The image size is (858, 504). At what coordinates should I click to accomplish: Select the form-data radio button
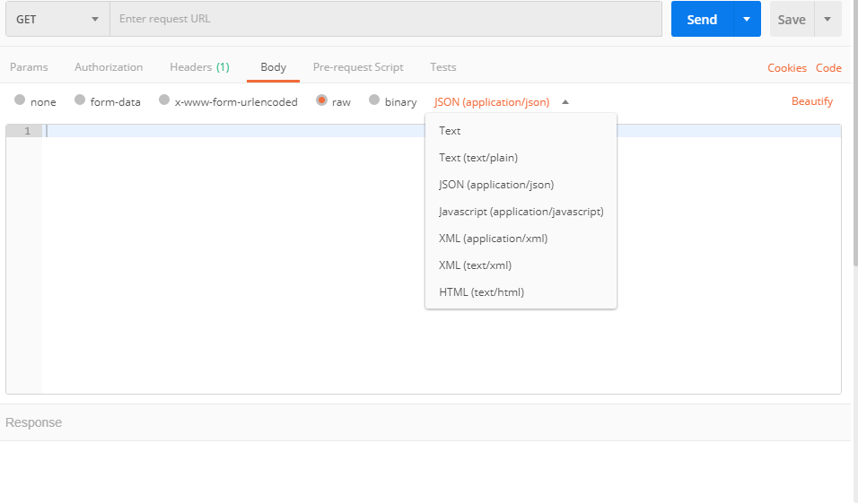pyautogui.click(x=80, y=100)
